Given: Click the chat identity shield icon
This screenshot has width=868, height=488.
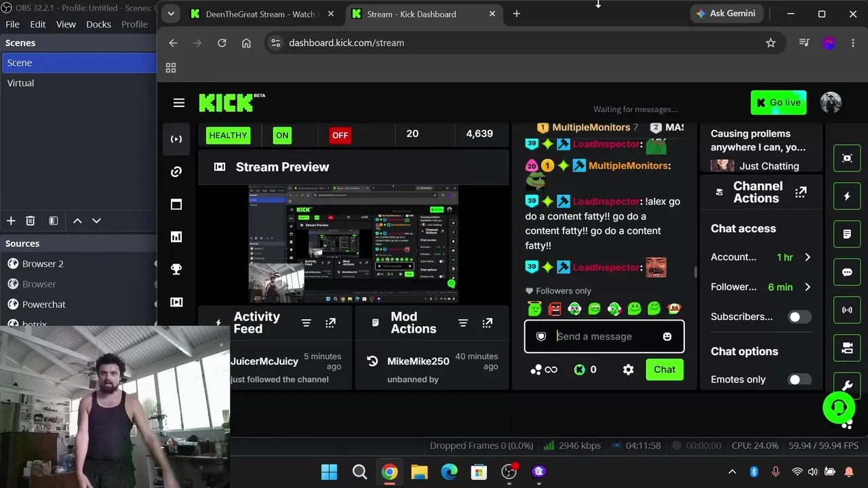Looking at the screenshot, I should click(541, 336).
